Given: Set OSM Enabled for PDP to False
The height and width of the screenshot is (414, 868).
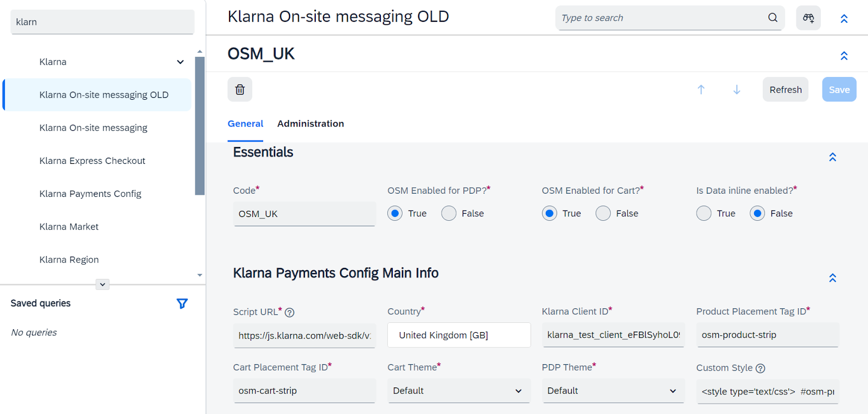Looking at the screenshot, I should [x=449, y=214].
